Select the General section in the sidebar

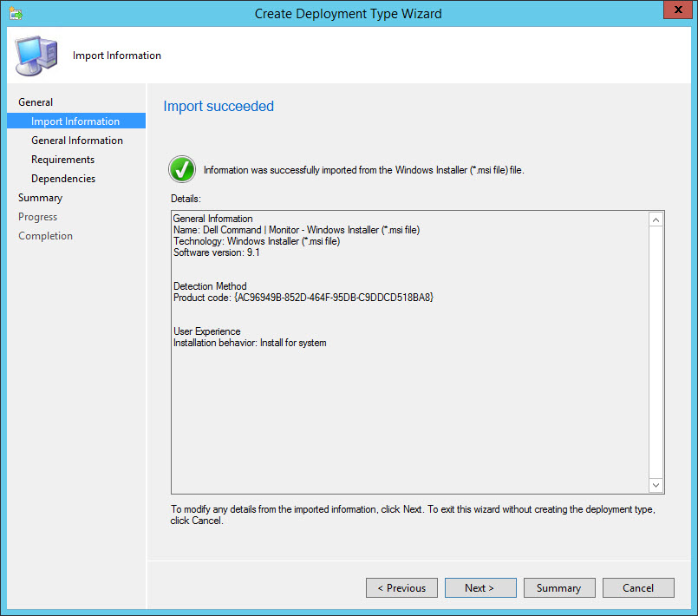(x=36, y=102)
